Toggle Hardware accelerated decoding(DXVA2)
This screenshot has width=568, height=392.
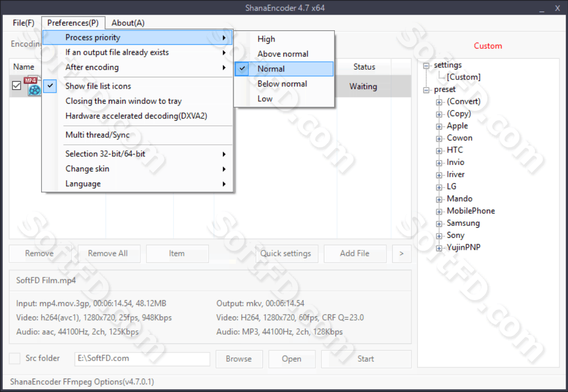tap(138, 116)
